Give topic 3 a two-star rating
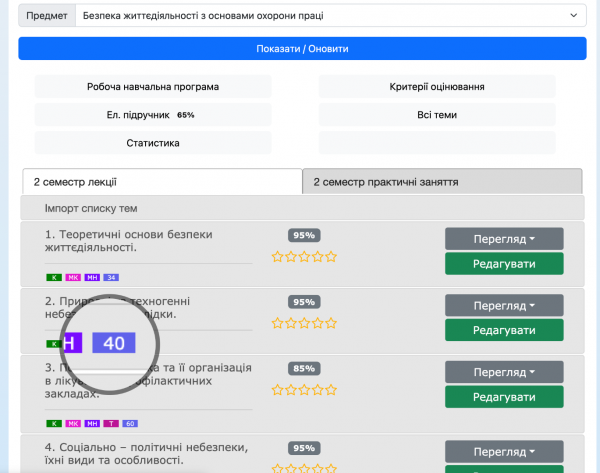 tap(291, 390)
